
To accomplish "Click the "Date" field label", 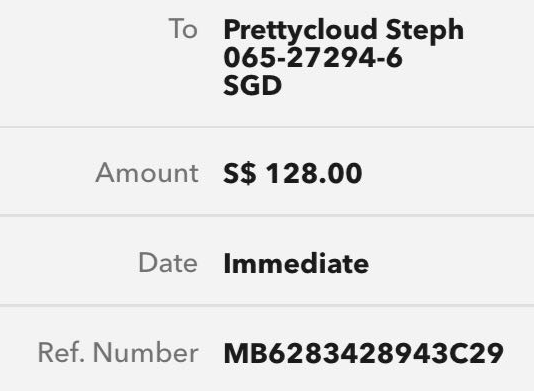I will coord(168,263).
